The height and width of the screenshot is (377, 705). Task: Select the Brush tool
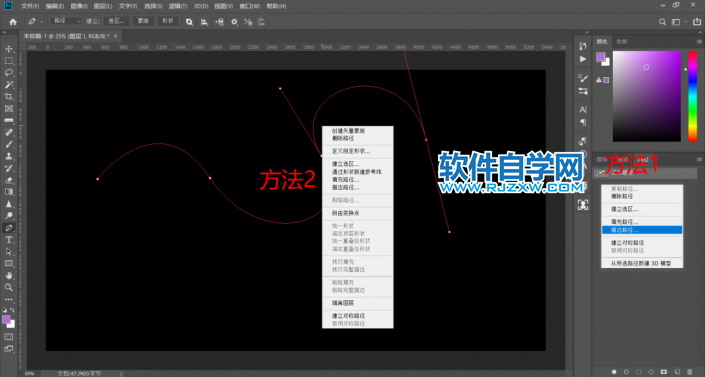9,144
